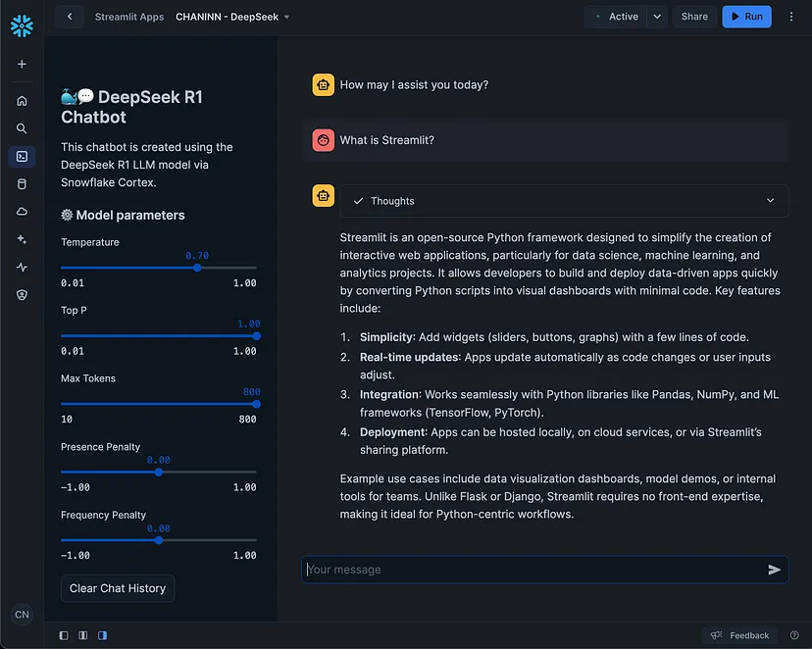Open the Data database icon in sidebar

[22, 183]
